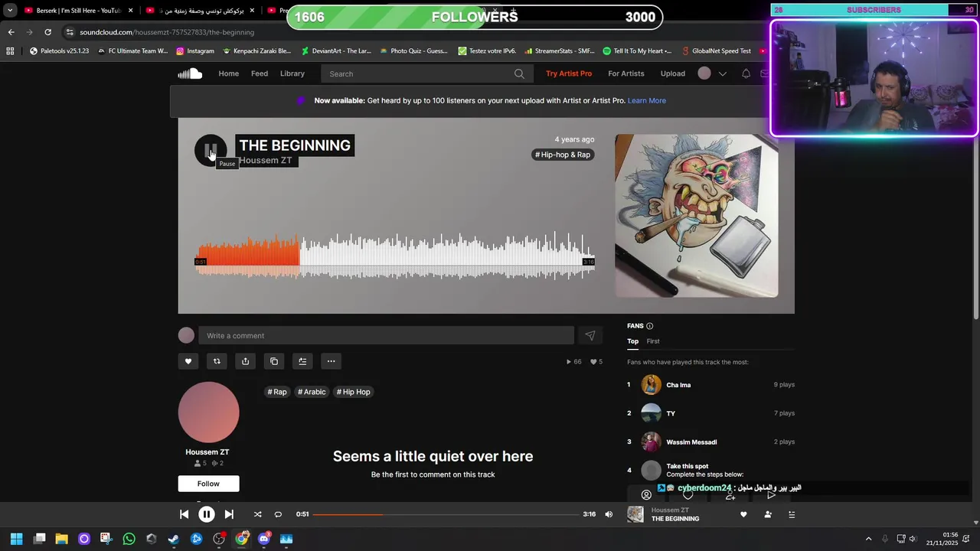Follow Houssem ZT with Follow button
This screenshot has width=980, height=551.
pyautogui.click(x=208, y=484)
